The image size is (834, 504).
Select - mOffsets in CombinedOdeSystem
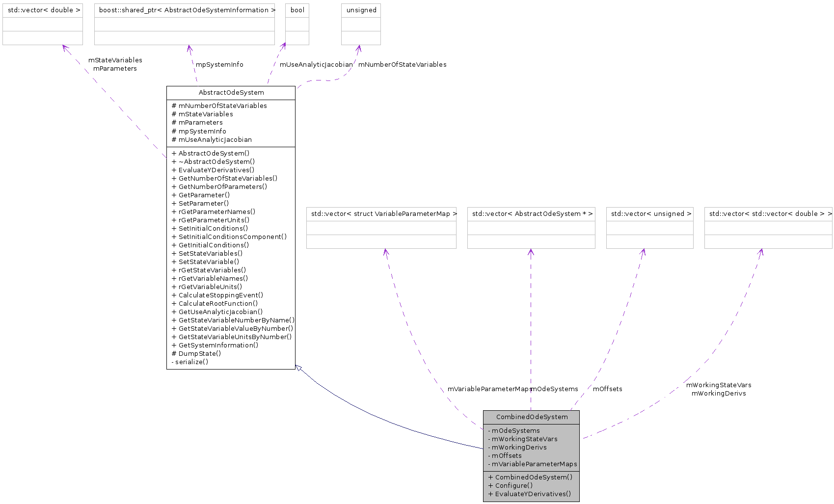[x=505, y=456]
